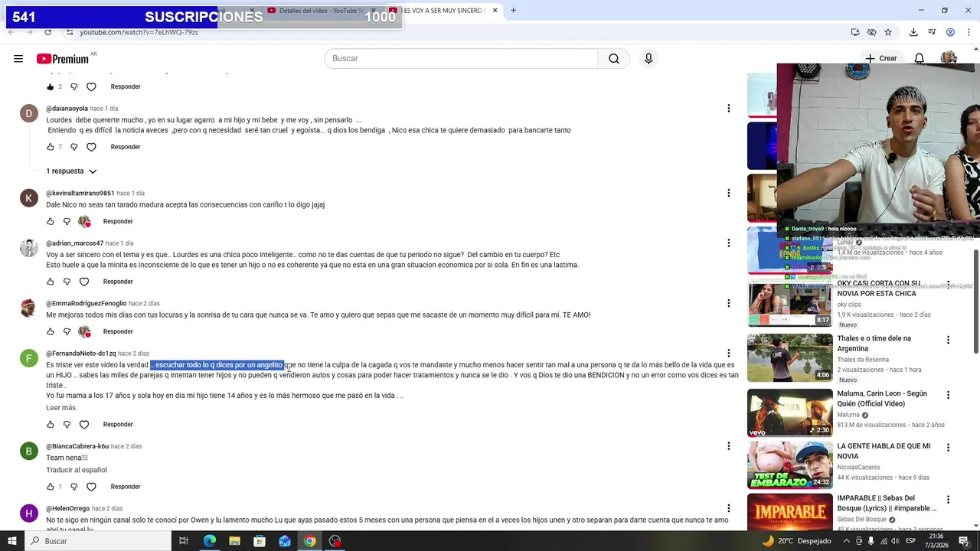The width and height of the screenshot is (980, 551).
Task: Open options menu for @daianaoyola comment
Action: pyautogui.click(x=728, y=109)
